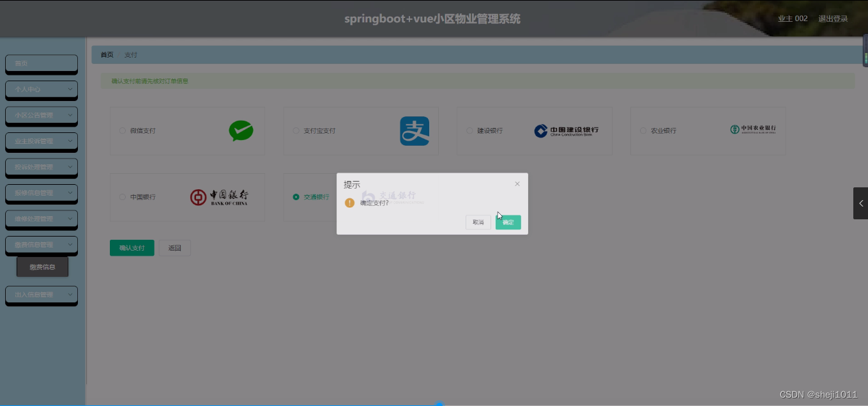The width and height of the screenshot is (868, 406).
Task: Click the warning exclamation icon in the dialog
Action: click(349, 202)
